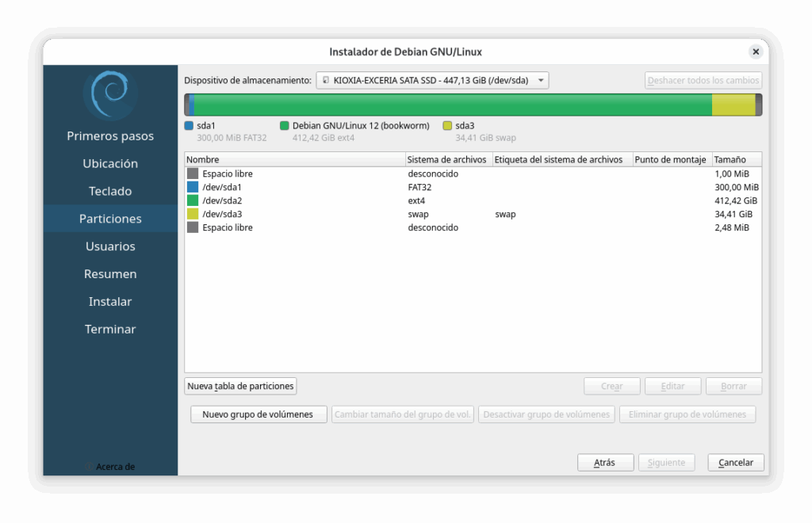Screen dimensions: 812x523
Task: Click the yellow sda3 legend swatch
Action: coord(447,126)
